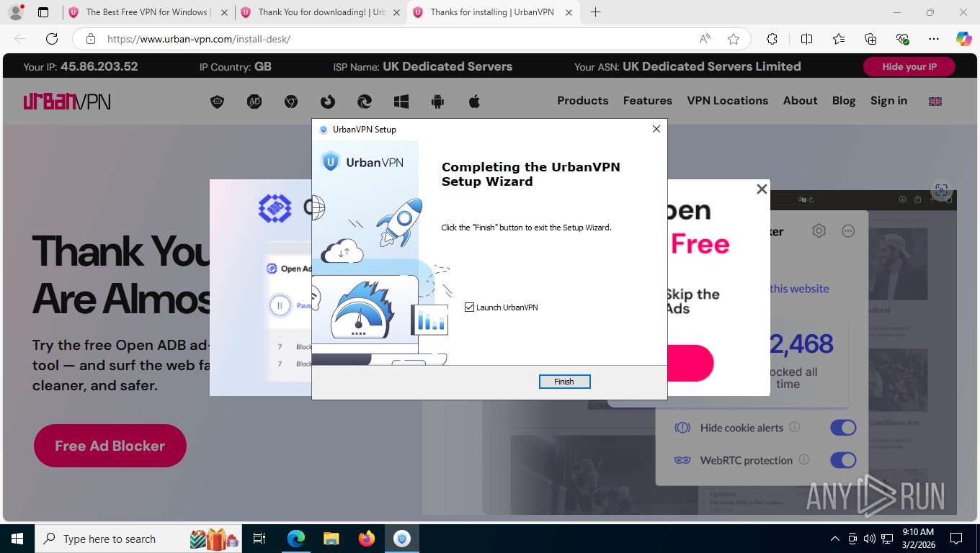This screenshot has width=980, height=553.
Task: Open the VPN Locations menu
Action: (727, 101)
